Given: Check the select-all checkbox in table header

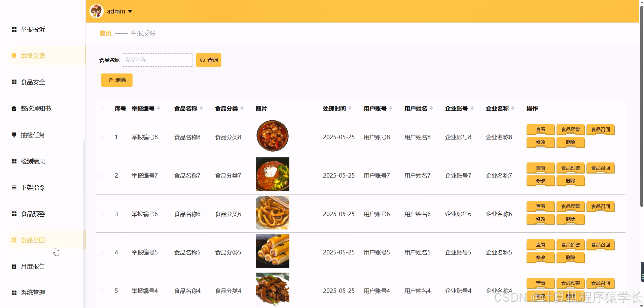Looking at the screenshot, I should pyautogui.click(x=100, y=108).
